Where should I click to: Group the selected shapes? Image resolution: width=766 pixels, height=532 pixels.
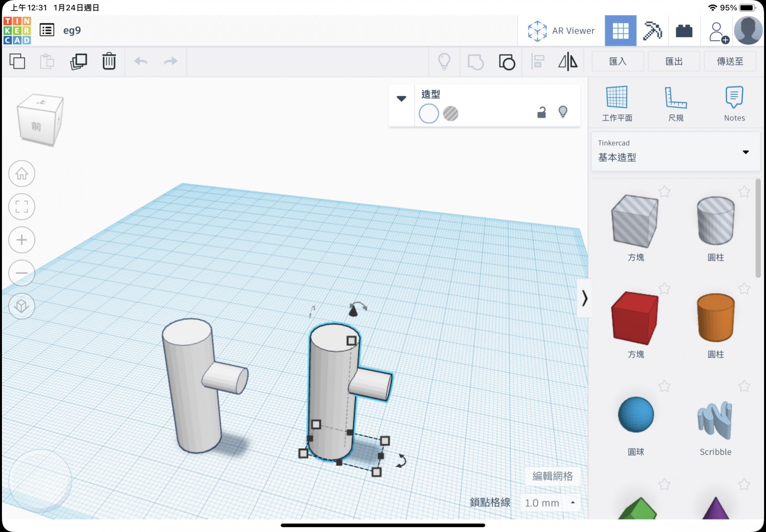(475, 62)
